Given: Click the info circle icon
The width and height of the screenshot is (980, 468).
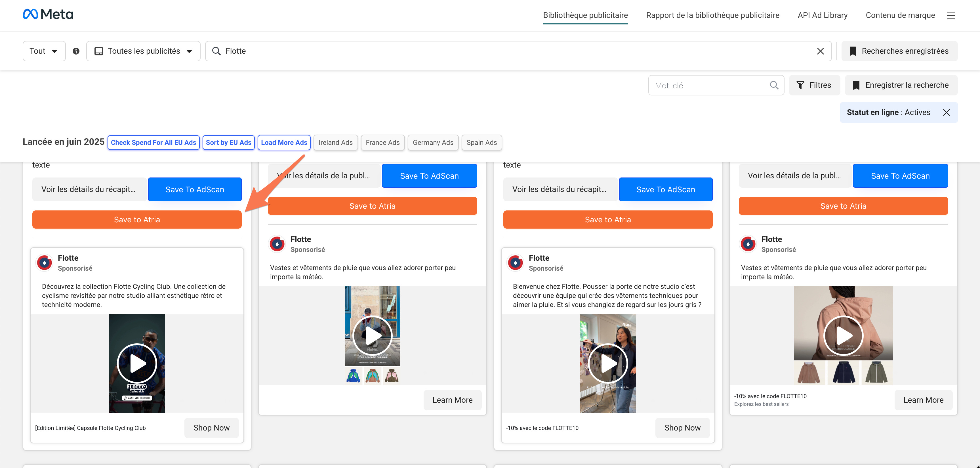Looking at the screenshot, I should [76, 51].
